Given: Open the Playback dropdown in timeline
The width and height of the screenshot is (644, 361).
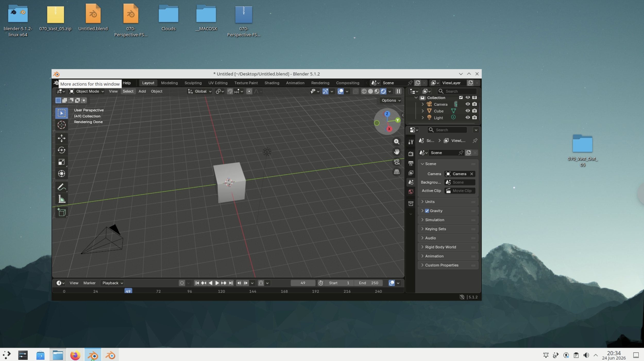Looking at the screenshot, I should [x=113, y=283].
